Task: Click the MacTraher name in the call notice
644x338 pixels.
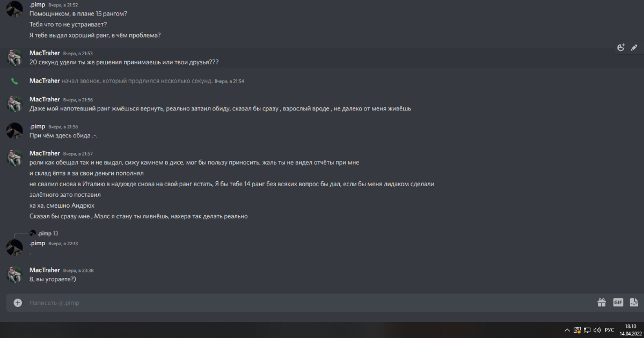Action: pyautogui.click(x=45, y=81)
